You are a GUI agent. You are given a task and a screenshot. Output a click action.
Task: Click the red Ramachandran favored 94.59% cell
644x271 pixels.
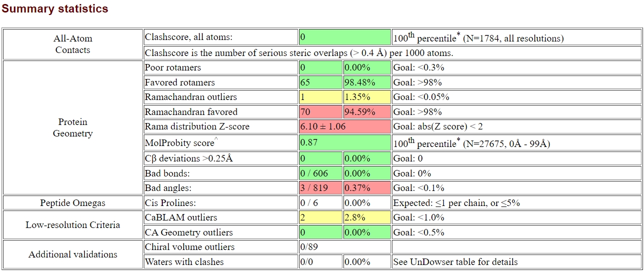(x=366, y=111)
